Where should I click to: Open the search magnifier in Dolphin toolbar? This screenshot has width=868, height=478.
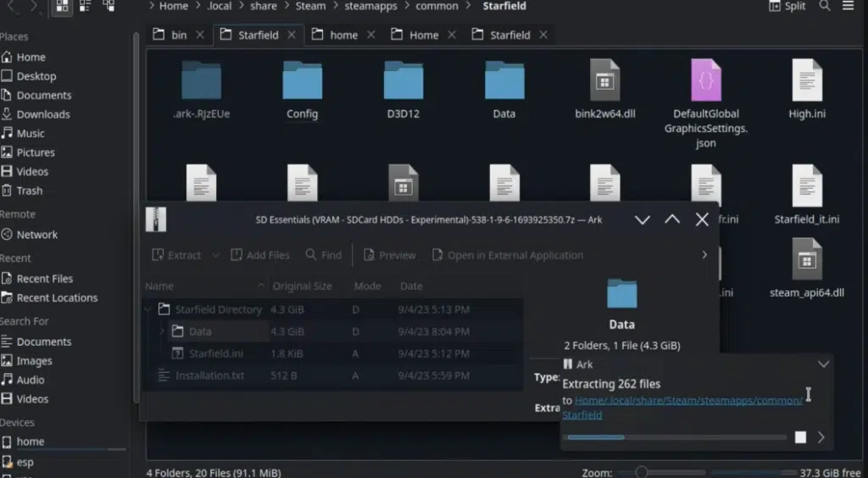[824, 6]
